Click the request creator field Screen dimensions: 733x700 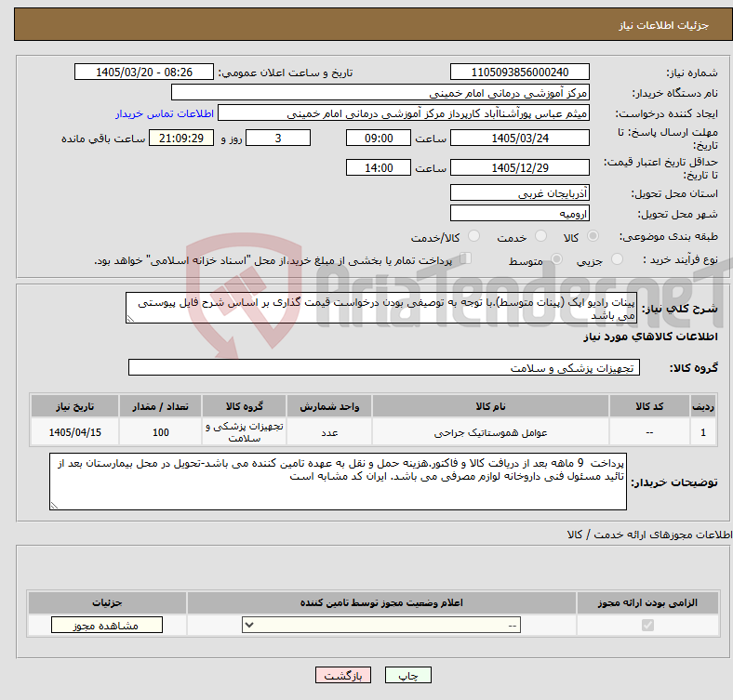click(404, 113)
